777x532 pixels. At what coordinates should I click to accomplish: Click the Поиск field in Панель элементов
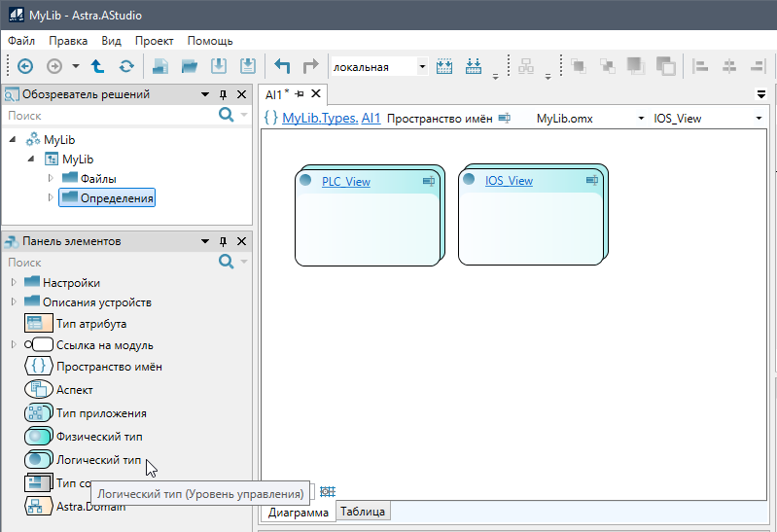tap(107, 263)
